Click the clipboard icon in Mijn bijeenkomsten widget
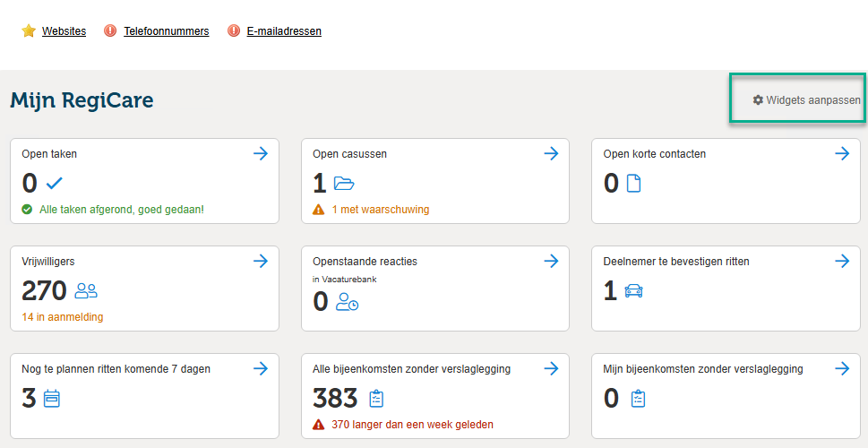 coord(639,399)
